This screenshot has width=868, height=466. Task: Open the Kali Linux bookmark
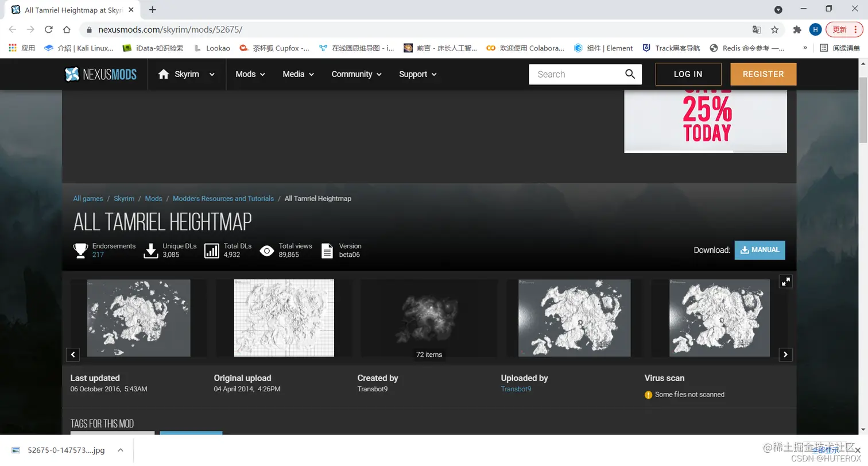click(x=79, y=48)
